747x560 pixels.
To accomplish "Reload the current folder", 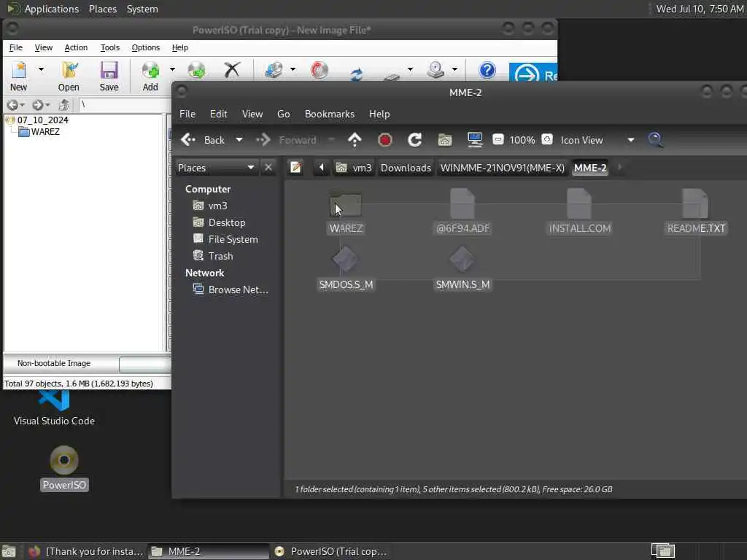I will (415, 140).
